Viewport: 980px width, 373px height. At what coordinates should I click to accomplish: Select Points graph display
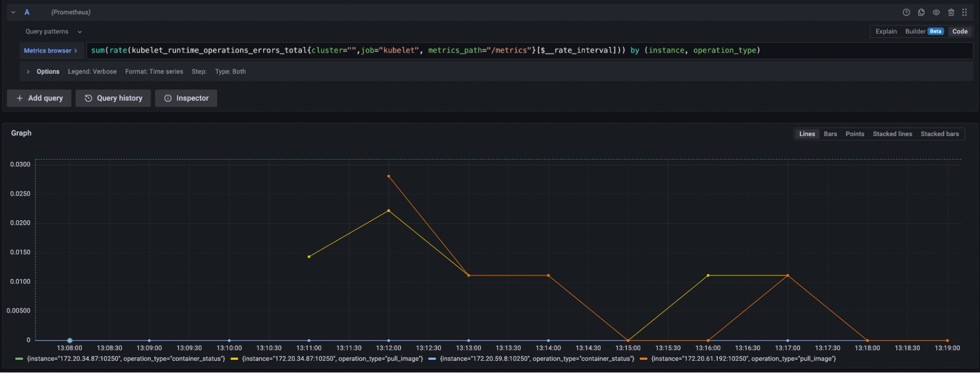click(854, 134)
